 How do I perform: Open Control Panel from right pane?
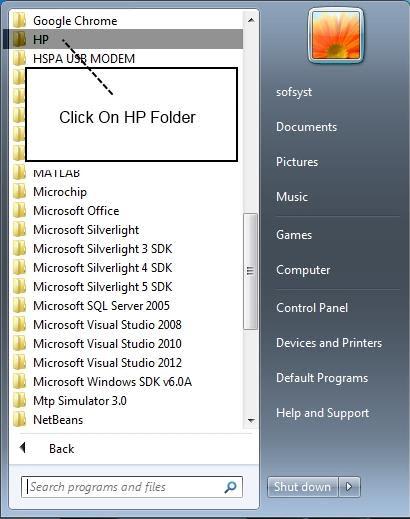tap(312, 307)
